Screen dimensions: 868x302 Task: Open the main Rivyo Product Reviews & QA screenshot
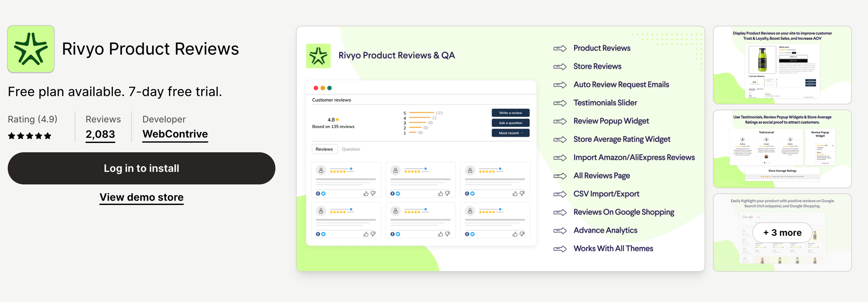[500, 149]
